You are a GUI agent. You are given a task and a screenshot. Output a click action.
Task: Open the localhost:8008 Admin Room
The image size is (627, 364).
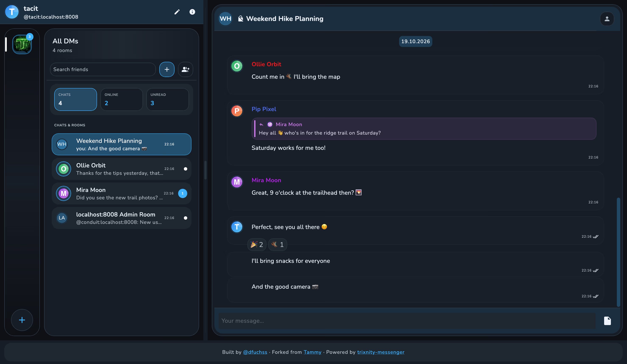click(x=121, y=218)
